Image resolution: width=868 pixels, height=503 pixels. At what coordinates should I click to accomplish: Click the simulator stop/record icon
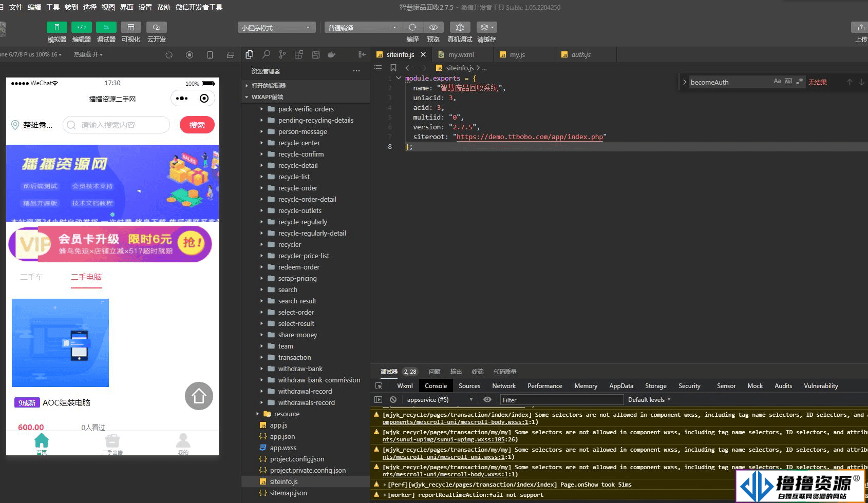point(190,55)
